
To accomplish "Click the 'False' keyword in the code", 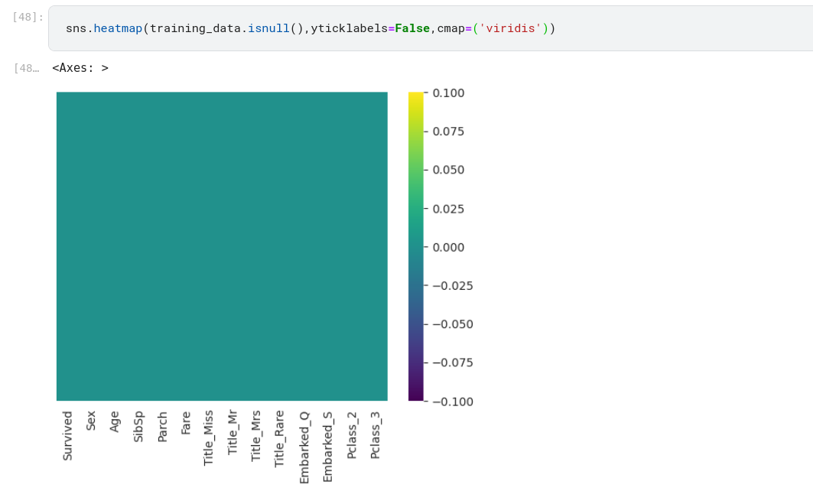I will (x=412, y=28).
